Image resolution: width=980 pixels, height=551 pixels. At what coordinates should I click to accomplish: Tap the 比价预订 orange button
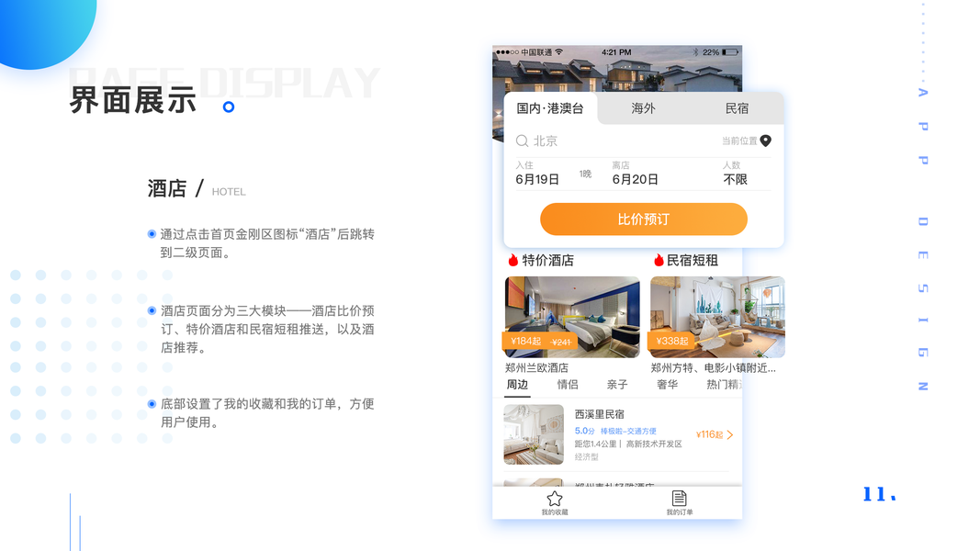[644, 219]
